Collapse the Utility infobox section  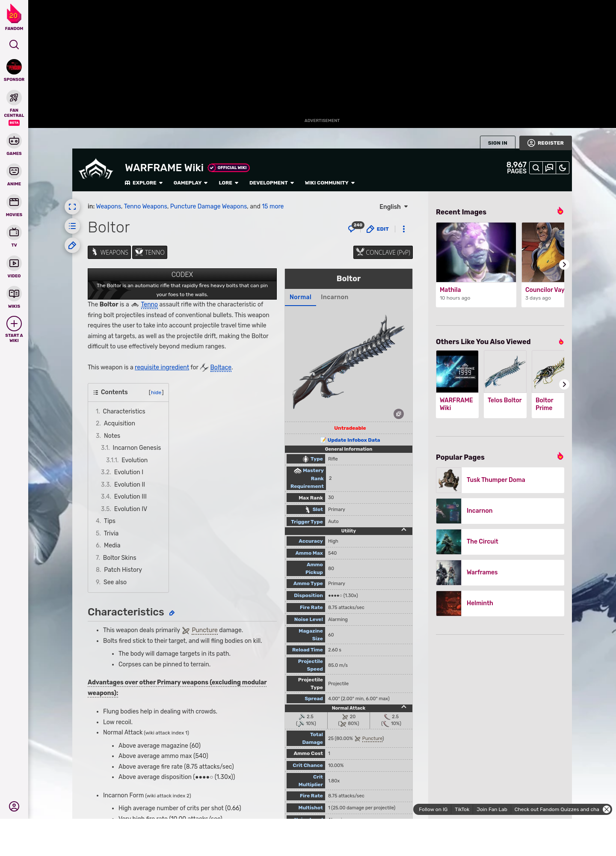tap(404, 530)
